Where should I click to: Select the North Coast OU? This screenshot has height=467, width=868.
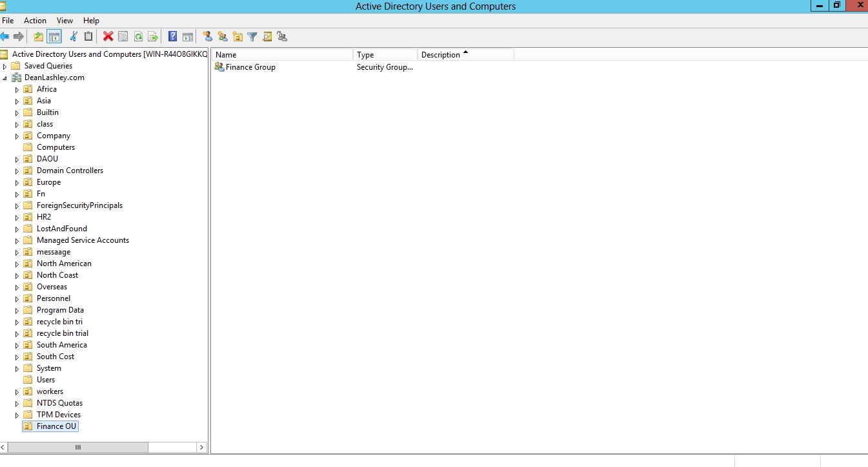[x=57, y=275]
